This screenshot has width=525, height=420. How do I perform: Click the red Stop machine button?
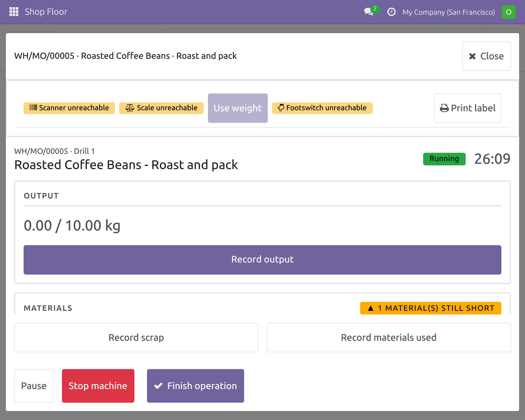coord(98,386)
